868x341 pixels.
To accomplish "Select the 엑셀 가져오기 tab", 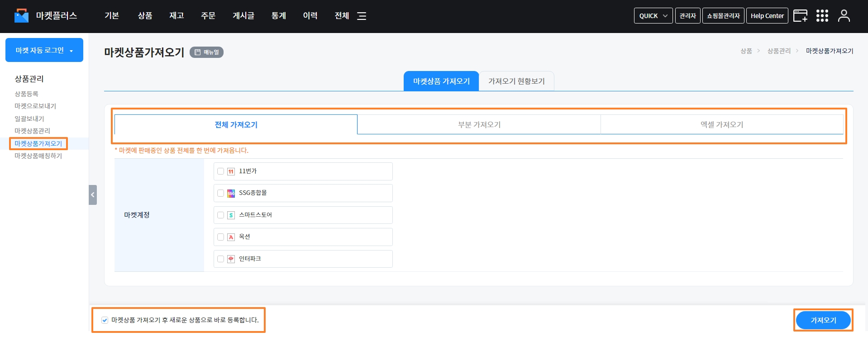I will click(x=722, y=124).
